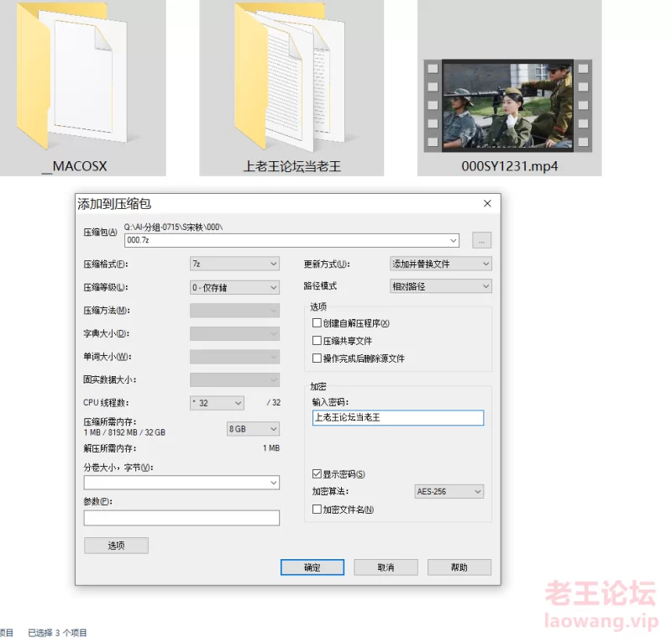Open the 路径模式 dropdown 相对路径
Screen dimensions: 672x638
(440, 286)
